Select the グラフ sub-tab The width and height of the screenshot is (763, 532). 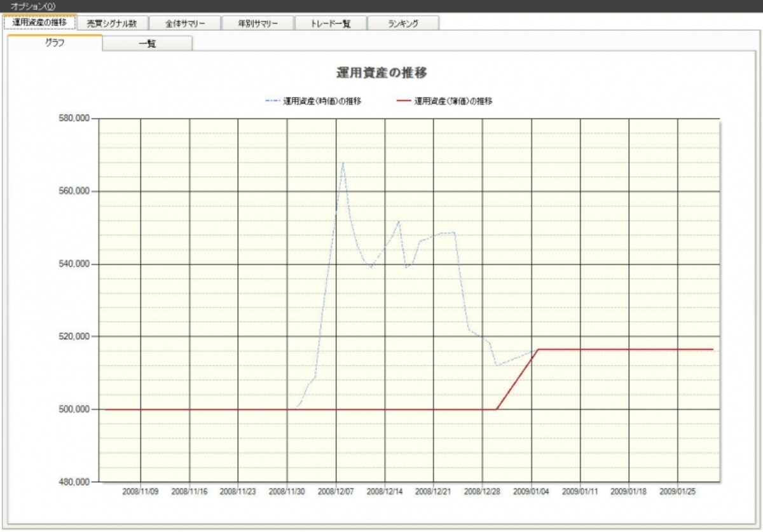click(55, 43)
